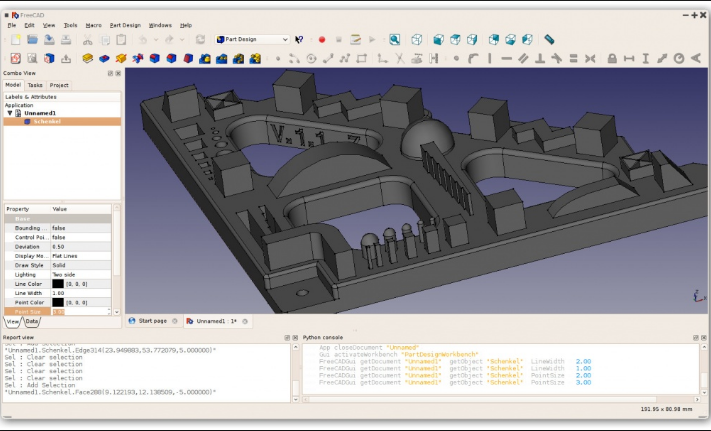Switch to the bottom view cube icon
Screen dimensions: 711x431
511,40
